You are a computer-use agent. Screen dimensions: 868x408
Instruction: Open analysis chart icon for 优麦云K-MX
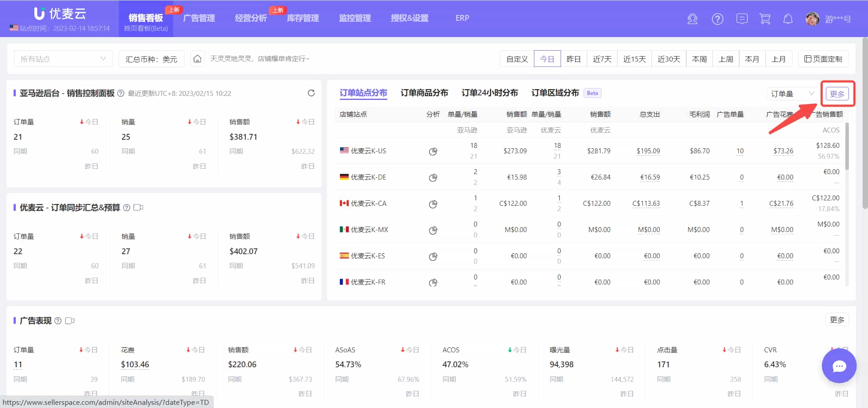[x=433, y=230]
